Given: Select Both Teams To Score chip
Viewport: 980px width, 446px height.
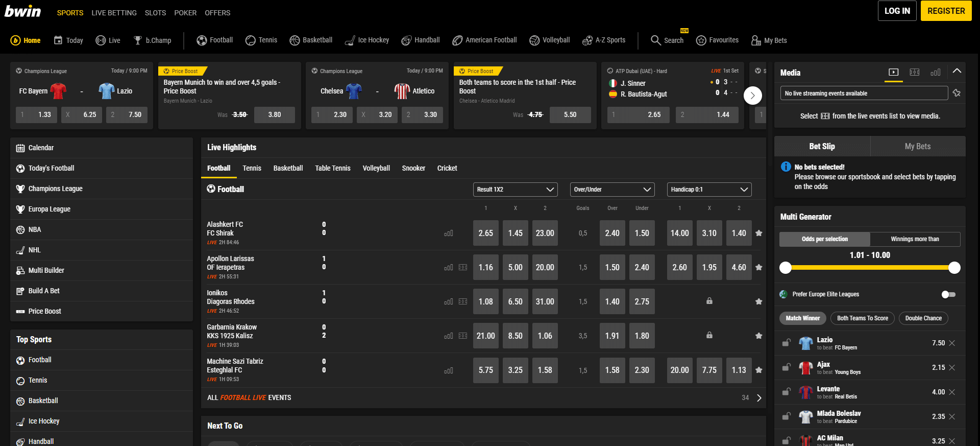Looking at the screenshot, I should click(863, 318).
